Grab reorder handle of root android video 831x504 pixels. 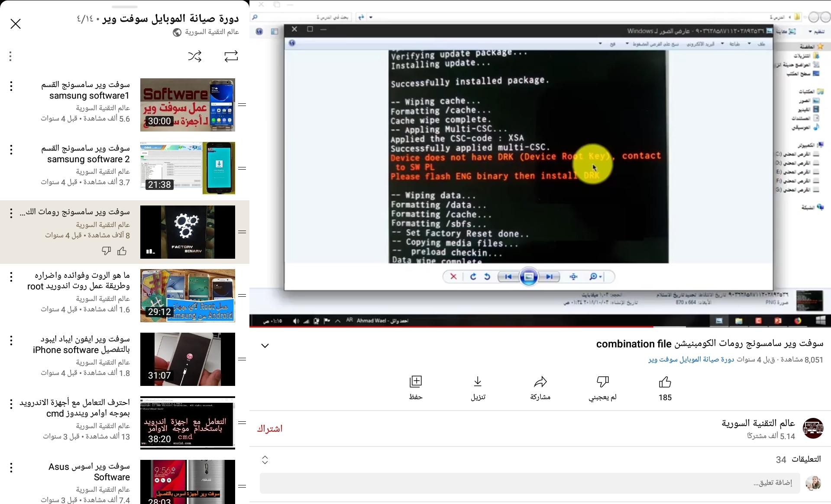[x=242, y=295]
